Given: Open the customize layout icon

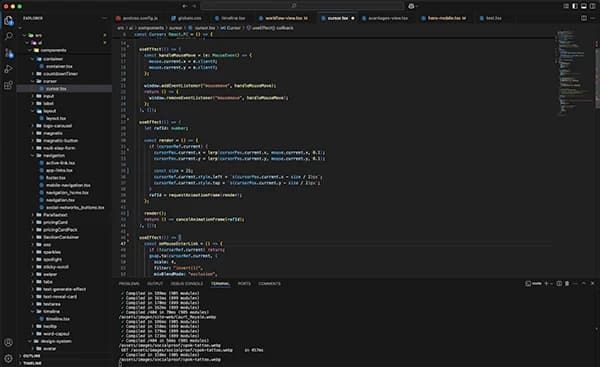Looking at the screenshot, I should pos(566,6).
